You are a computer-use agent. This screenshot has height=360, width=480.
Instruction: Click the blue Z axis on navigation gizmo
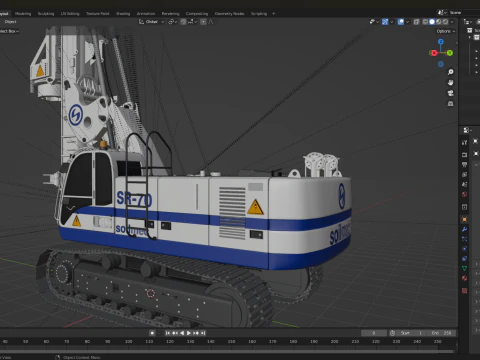click(441, 42)
